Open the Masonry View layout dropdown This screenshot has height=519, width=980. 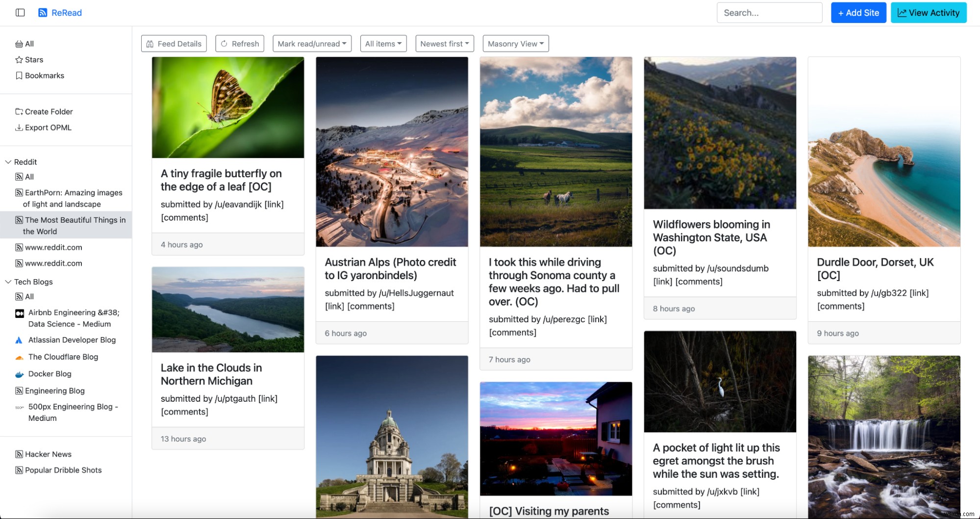coord(516,44)
